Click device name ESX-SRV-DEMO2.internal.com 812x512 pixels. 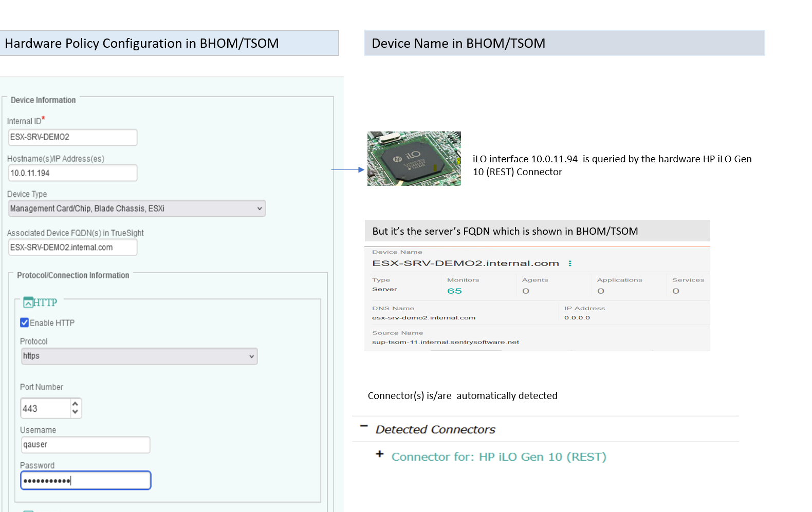(466, 263)
